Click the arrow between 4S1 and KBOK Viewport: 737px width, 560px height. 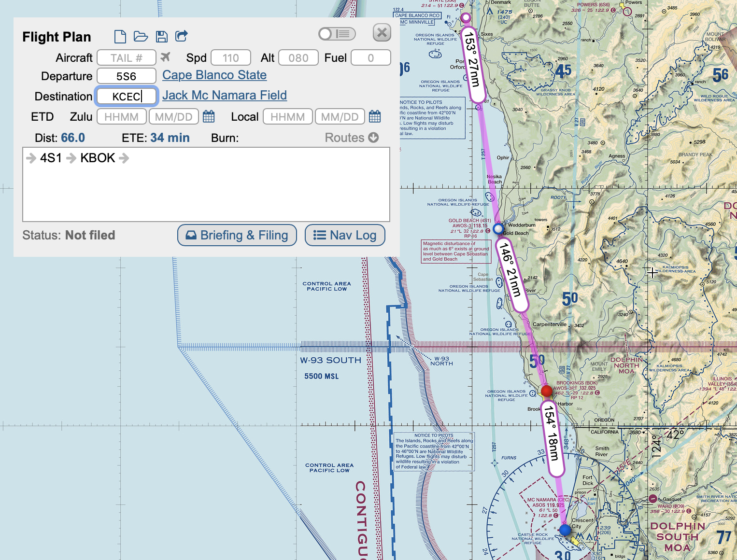[71, 158]
